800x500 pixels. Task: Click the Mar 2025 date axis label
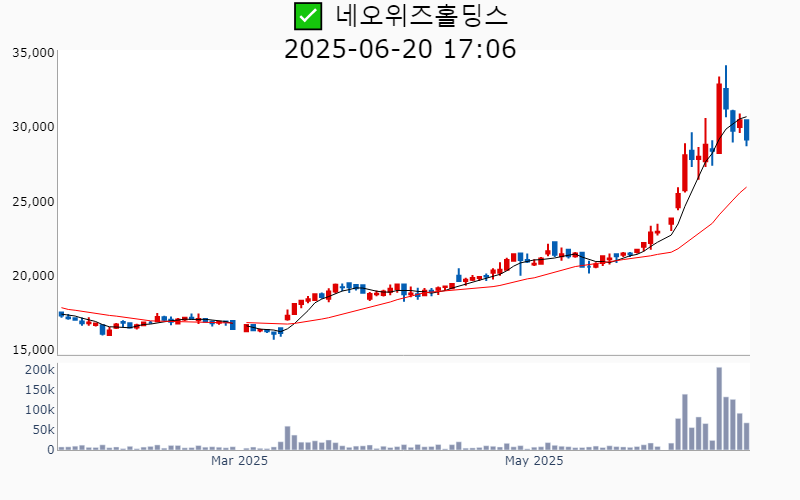[x=239, y=461]
